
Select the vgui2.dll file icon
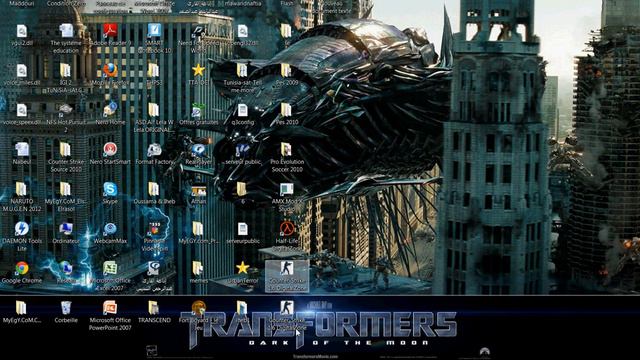(22, 31)
